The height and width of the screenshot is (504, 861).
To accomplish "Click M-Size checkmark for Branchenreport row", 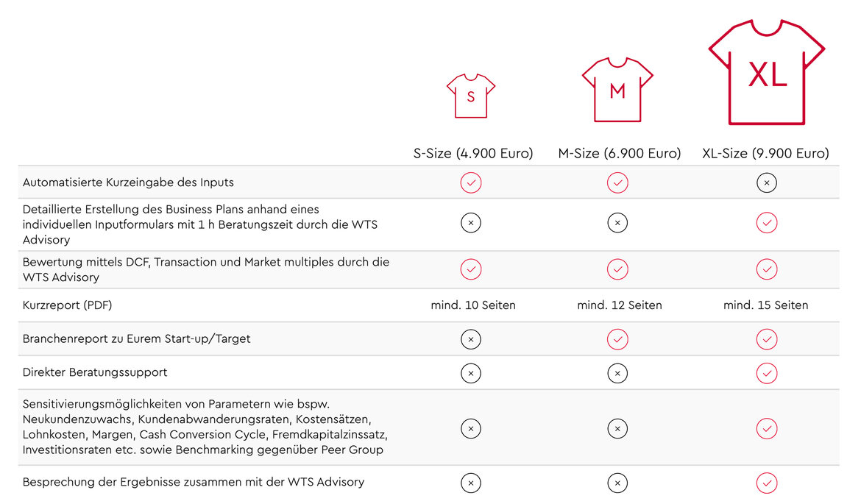I will click(617, 339).
